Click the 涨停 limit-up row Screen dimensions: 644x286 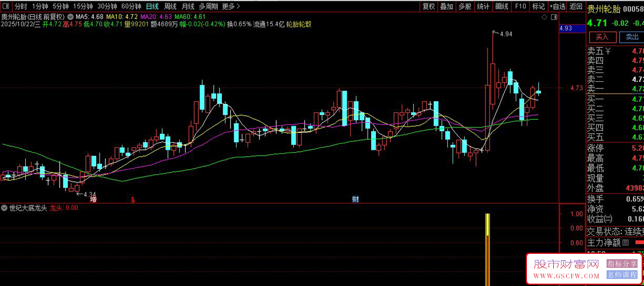615,148
